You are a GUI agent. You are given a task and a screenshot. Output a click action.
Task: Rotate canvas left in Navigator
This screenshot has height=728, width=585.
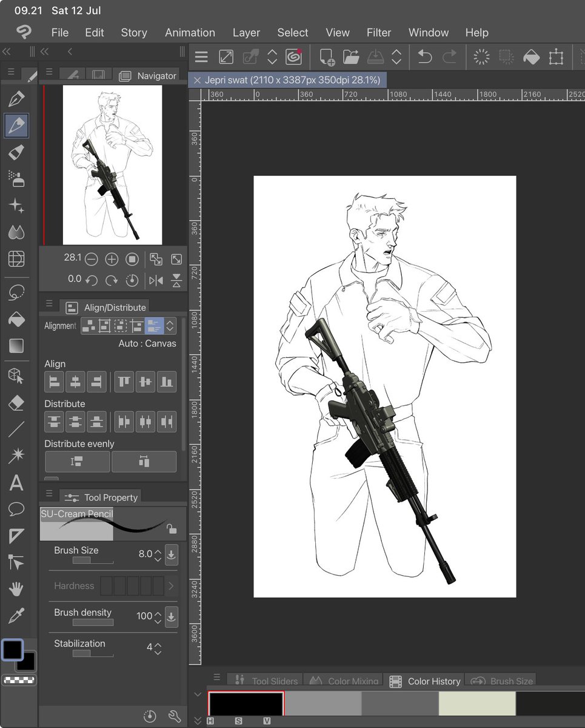click(x=91, y=280)
